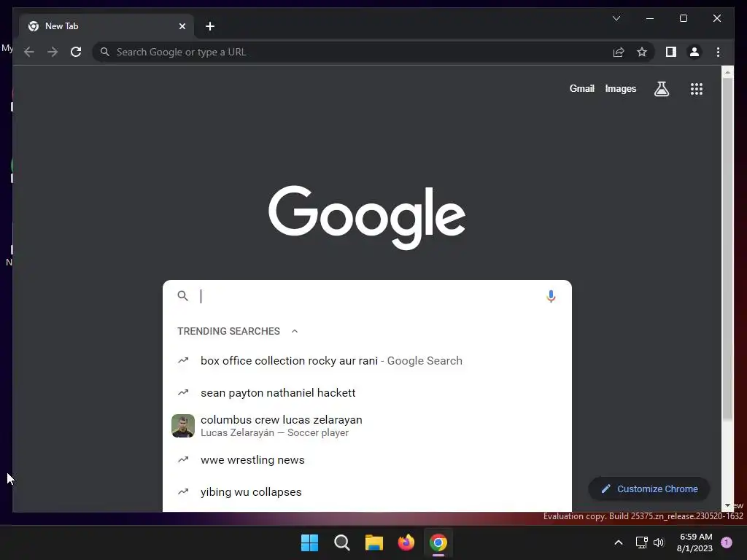
Task: Open the network status tray icon
Action: click(641, 542)
